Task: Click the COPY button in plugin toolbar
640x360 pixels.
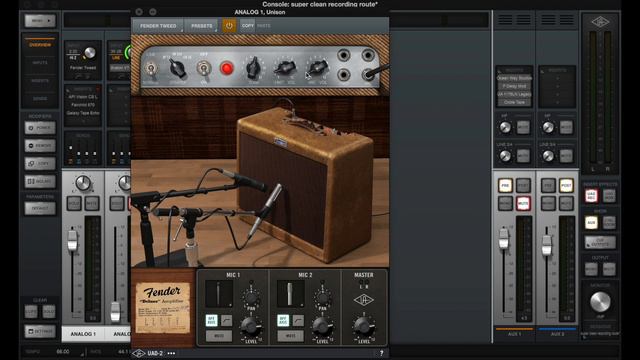Action: pos(247,25)
